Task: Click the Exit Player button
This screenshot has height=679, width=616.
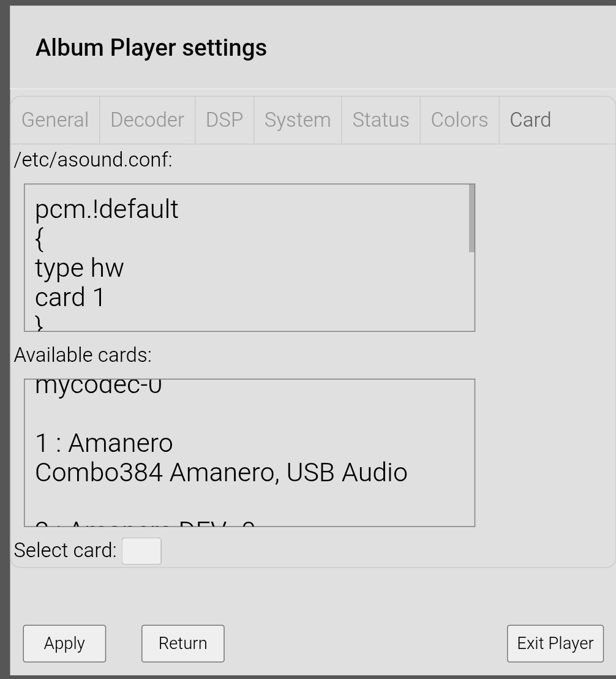Action: 555,643
